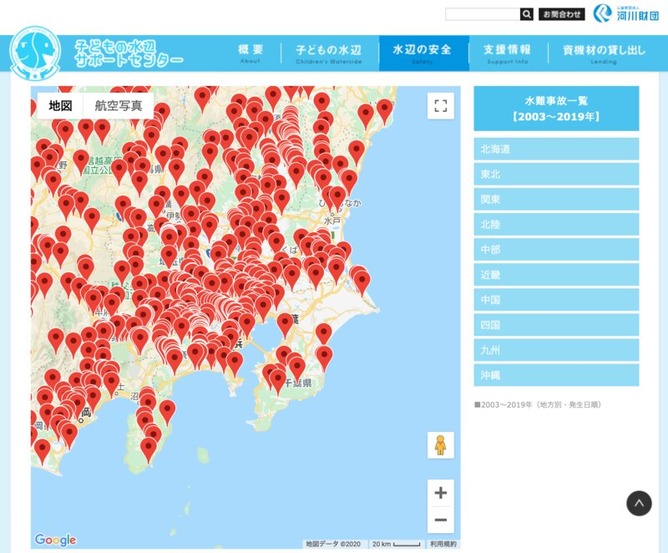The image size is (668, 553).
Task: Zoom in on the map
Action: (x=441, y=493)
